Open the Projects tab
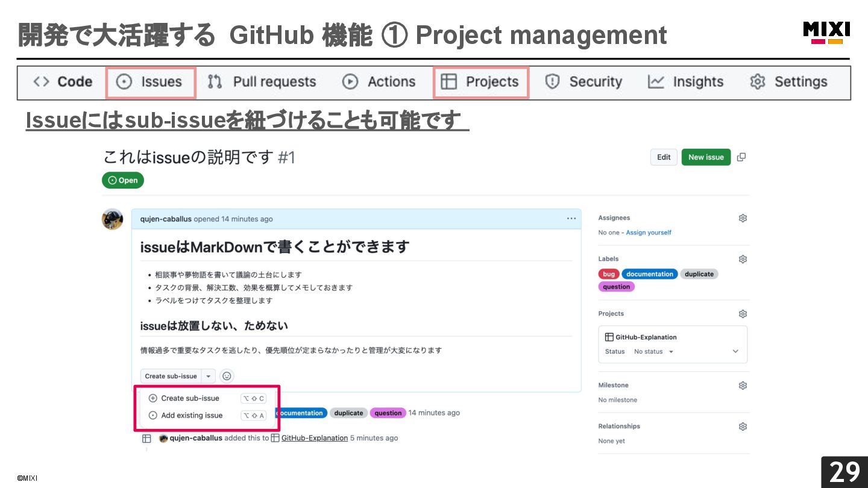868x488 pixels. click(x=480, y=82)
